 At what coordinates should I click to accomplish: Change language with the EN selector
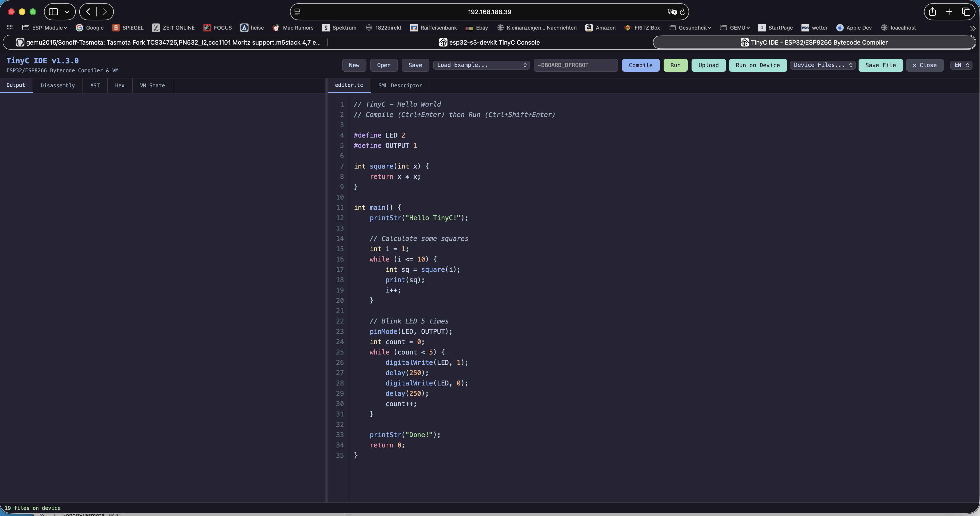(961, 65)
